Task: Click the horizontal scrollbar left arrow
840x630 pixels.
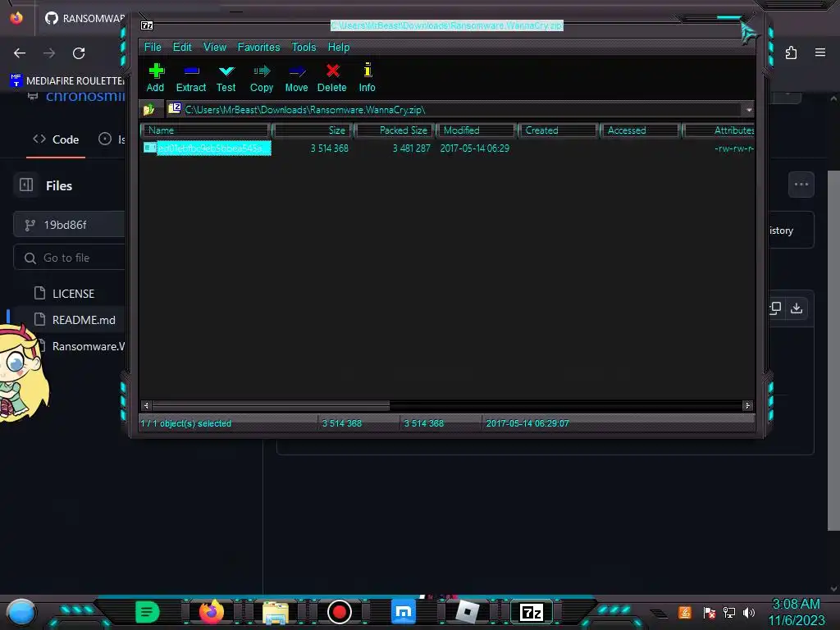Action: [x=146, y=405]
